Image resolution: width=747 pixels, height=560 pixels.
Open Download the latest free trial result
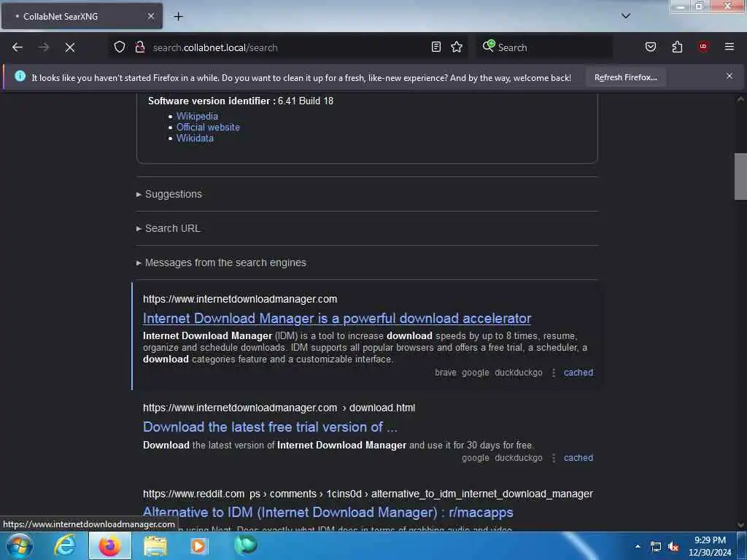pos(270,427)
